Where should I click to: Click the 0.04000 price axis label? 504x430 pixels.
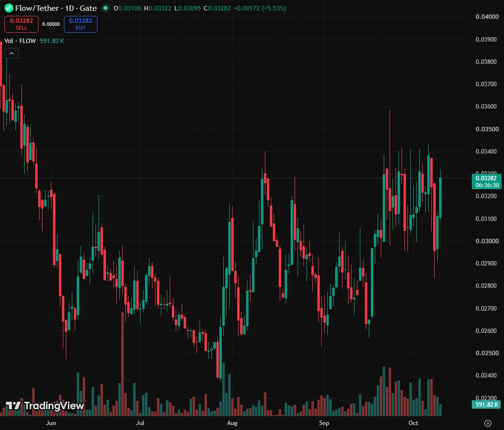(487, 17)
